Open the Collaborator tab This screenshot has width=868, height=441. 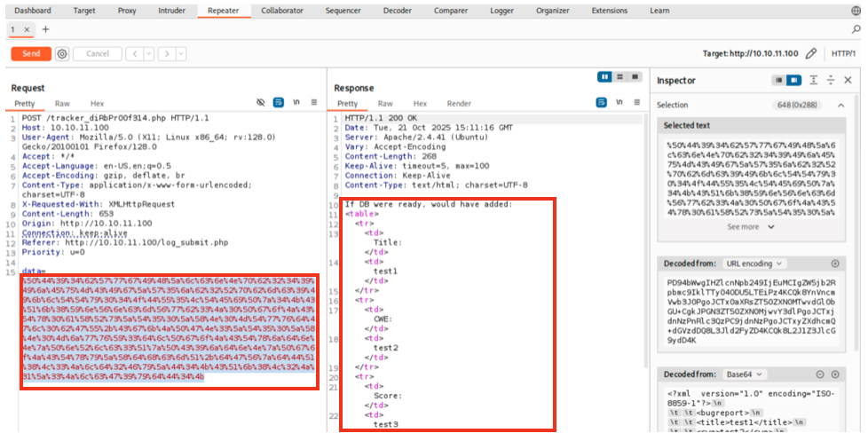282,11
